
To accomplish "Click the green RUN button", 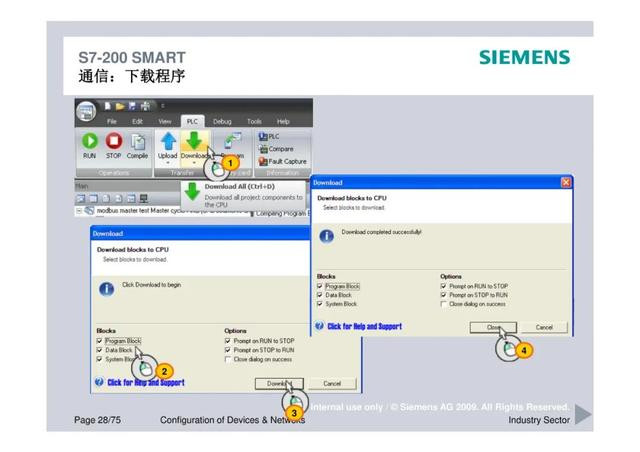I will click(x=89, y=141).
